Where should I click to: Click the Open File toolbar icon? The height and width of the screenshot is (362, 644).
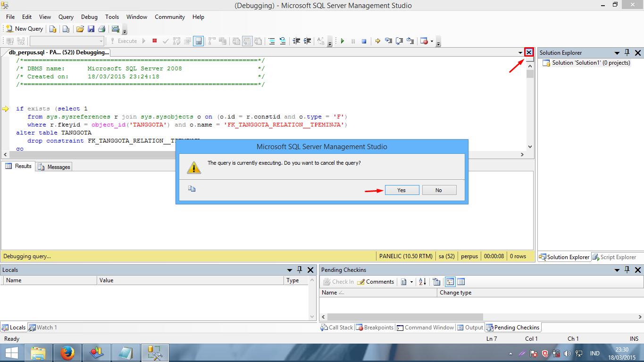point(80,28)
